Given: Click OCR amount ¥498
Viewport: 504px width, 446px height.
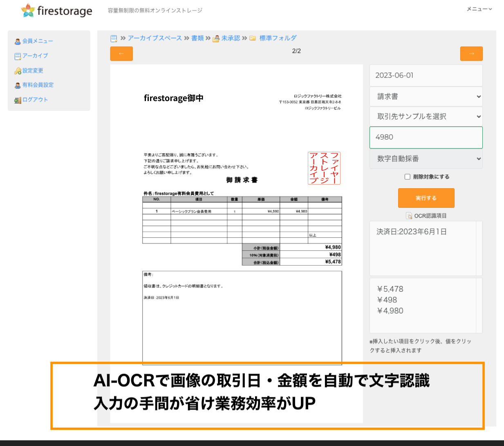Looking at the screenshot, I should pyautogui.click(x=387, y=300).
